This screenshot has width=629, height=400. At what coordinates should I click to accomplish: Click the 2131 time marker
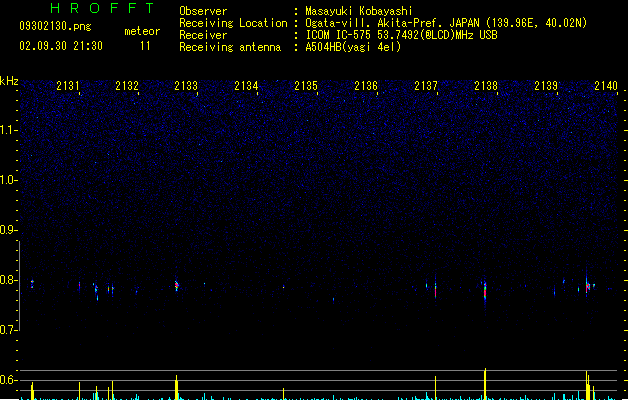[x=68, y=86]
